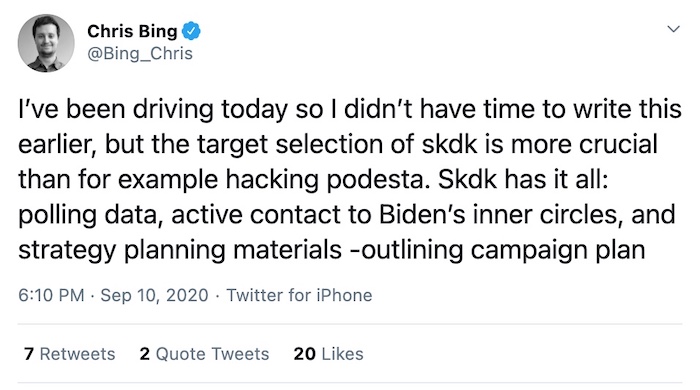Click the word "strategy" in the tweet body
Viewport: 700px width, 390px height.
(67, 250)
